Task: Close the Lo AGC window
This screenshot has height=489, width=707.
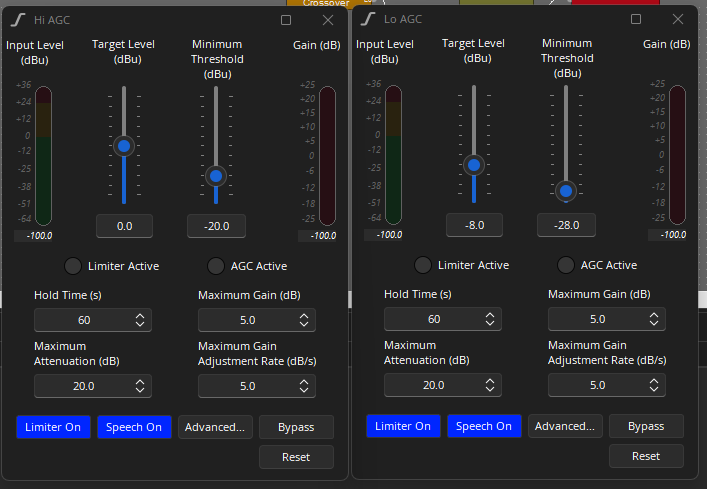Action: click(678, 19)
